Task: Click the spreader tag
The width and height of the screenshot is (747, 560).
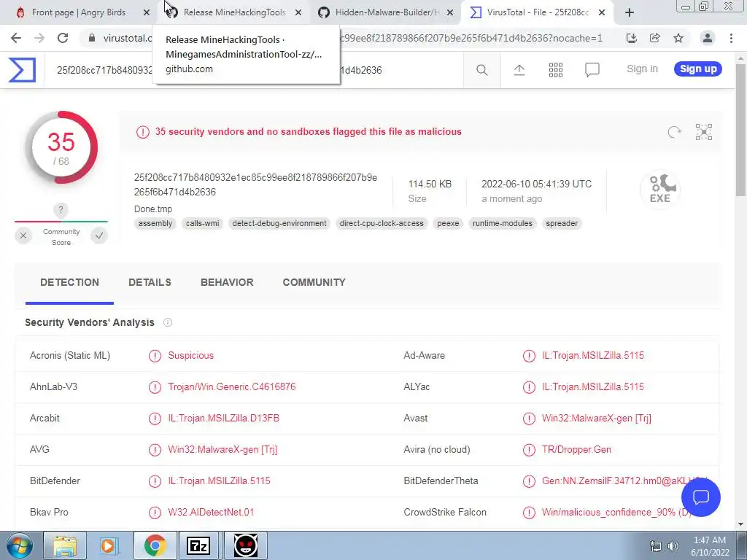Action: [x=562, y=223]
